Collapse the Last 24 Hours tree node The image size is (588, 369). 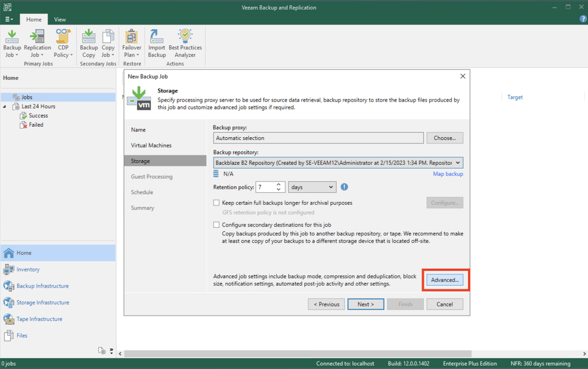[5, 107]
